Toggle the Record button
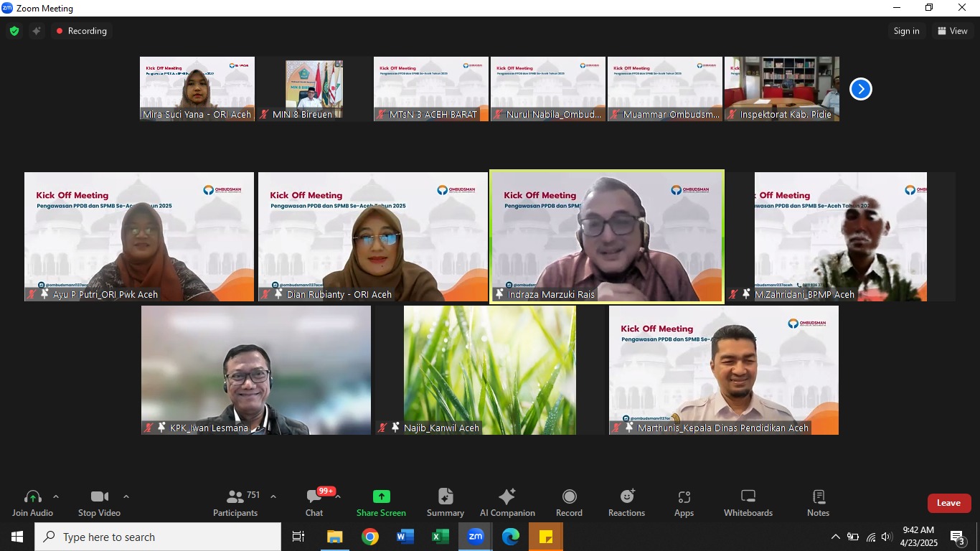This screenshot has width=980, height=551. [x=569, y=497]
